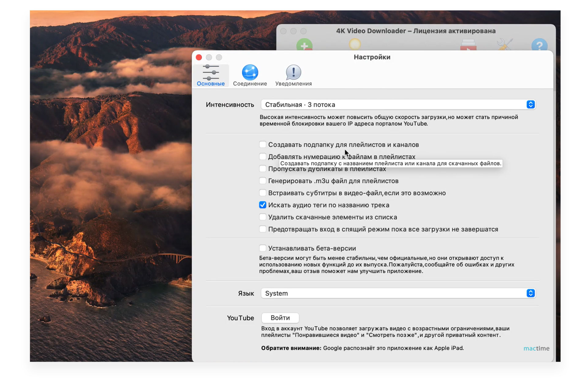Screen dimensions: 588x379
Task: Close the Настройки window with red button
Action: point(199,57)
